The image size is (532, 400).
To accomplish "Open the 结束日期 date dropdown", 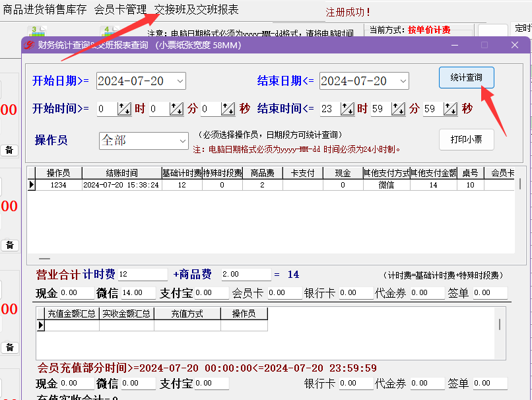I will point(403,81).
